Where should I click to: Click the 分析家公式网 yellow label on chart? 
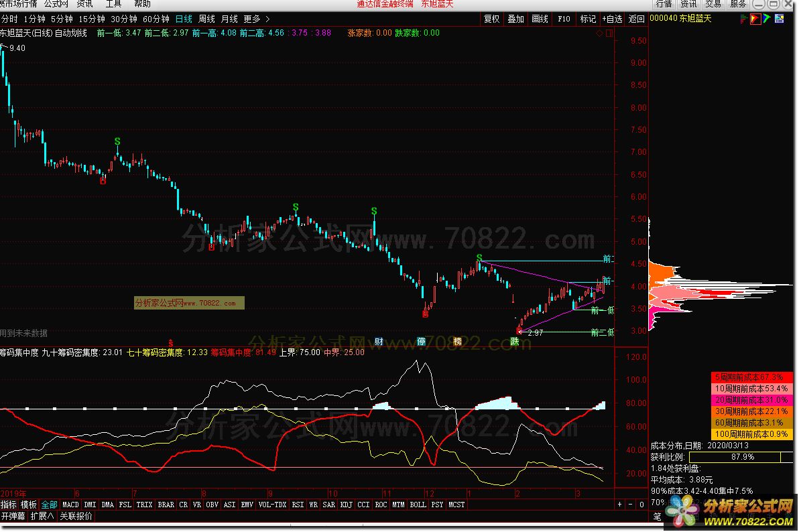[189, 304]
